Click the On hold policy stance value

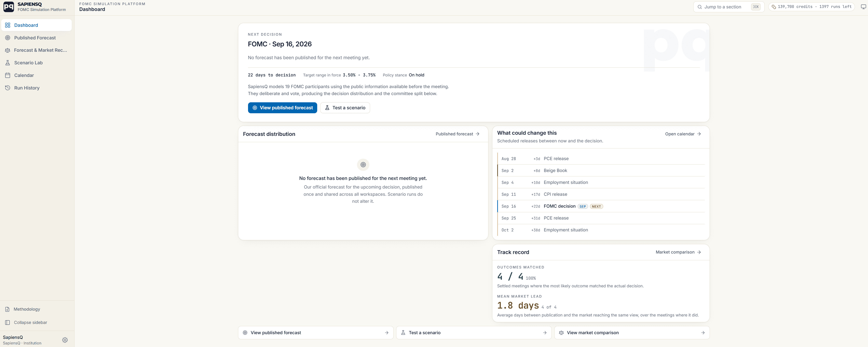[416, 75]
